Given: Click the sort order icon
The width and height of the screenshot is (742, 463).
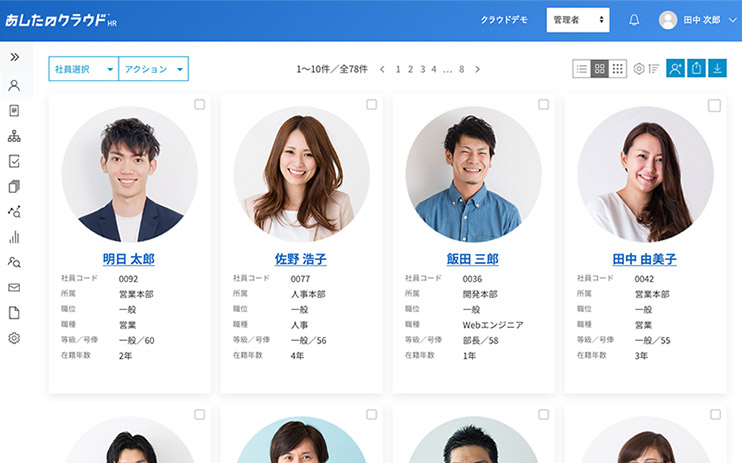Looking at the screenshot, I should coord(654,69).
